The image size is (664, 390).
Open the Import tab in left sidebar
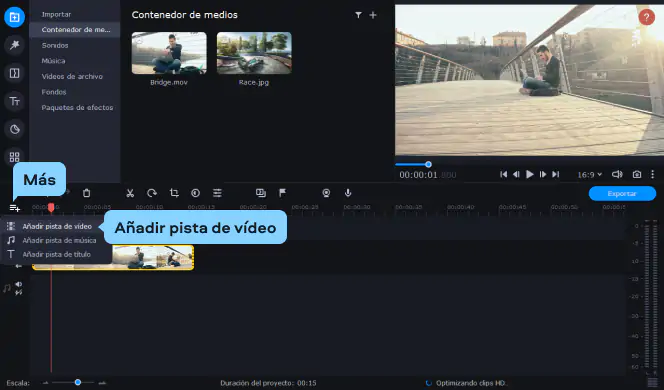[x=14, y=17]
